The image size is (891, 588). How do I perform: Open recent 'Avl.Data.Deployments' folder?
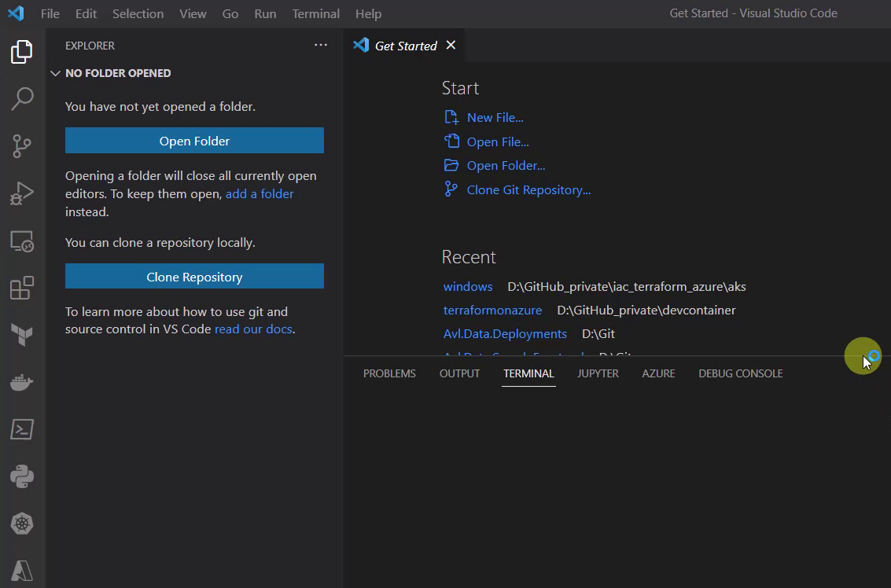(x=505, y=333)
